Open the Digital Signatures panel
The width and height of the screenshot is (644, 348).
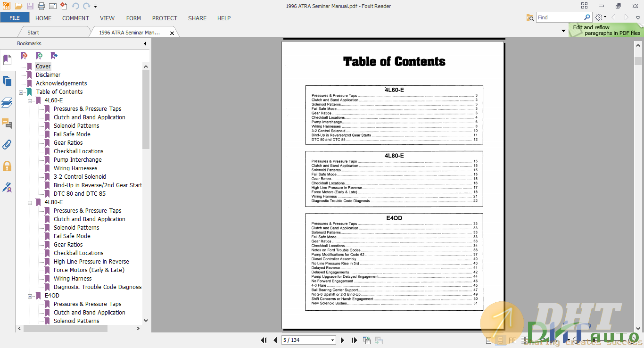click(x=7, y=187)
